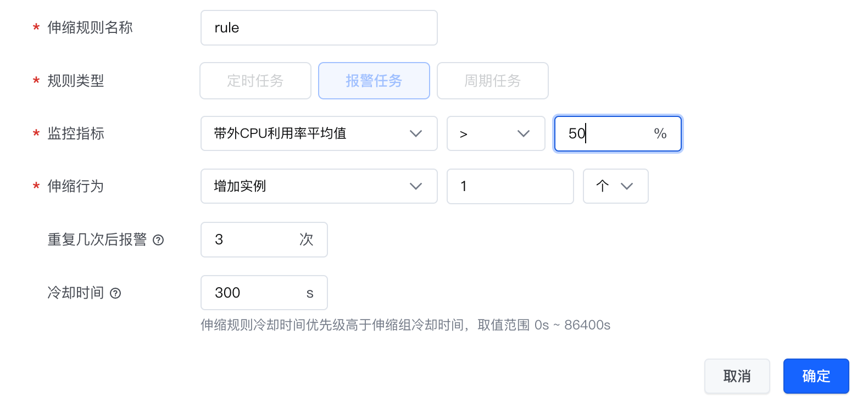Click chevron arrow in 带外CPU利用率平均值 dropdown
Image resolution: width=868 pixels, height=403 pixels.
[x=416, y=133]
